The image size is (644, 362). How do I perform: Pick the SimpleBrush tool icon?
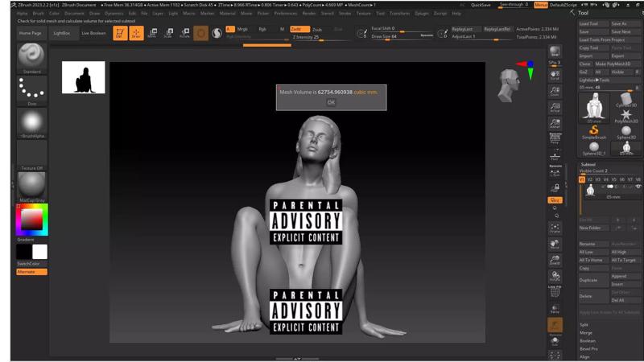[594, 130]
